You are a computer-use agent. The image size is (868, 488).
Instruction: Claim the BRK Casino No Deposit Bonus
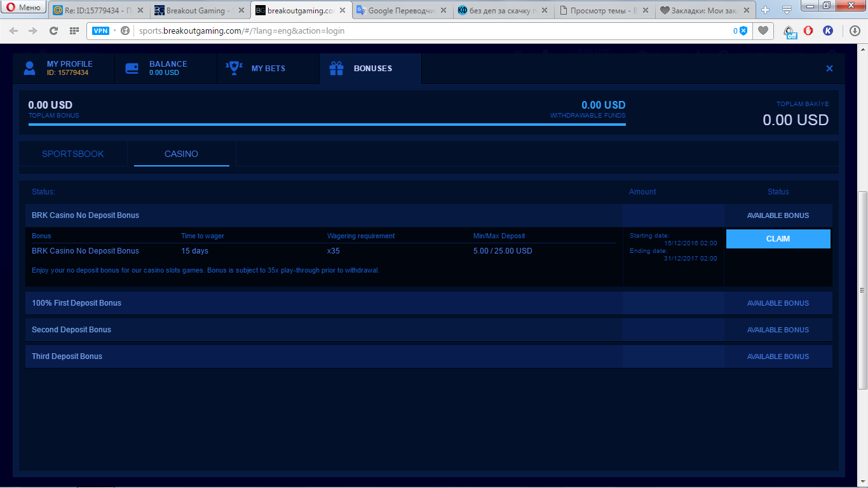[778, 239]
